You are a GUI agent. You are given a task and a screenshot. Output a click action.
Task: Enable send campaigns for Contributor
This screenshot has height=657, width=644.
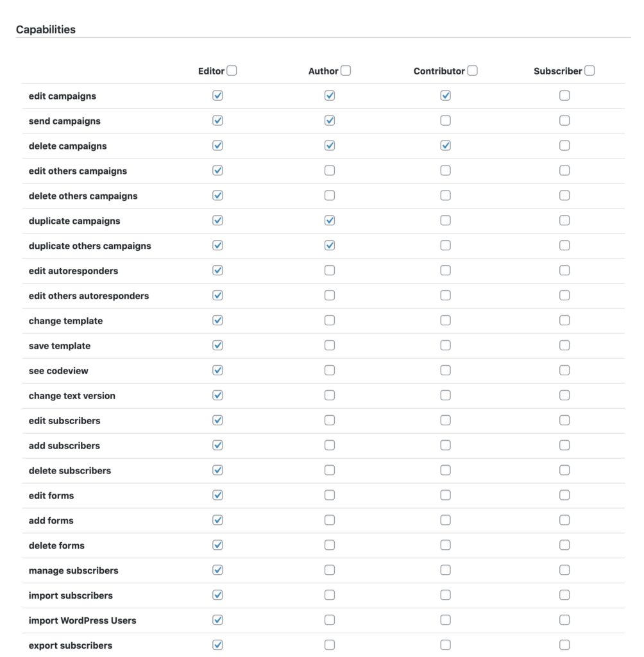[x=445, y=121]
